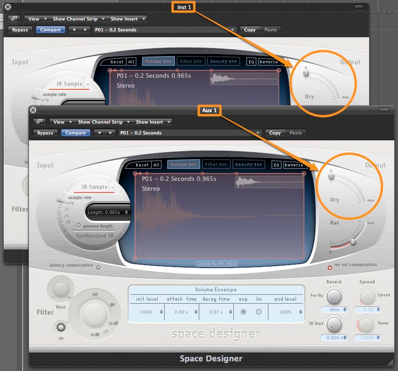Viewport: 398px width, 371px height.
Task: Click the IR Start knob
Action: coord(334,324)
